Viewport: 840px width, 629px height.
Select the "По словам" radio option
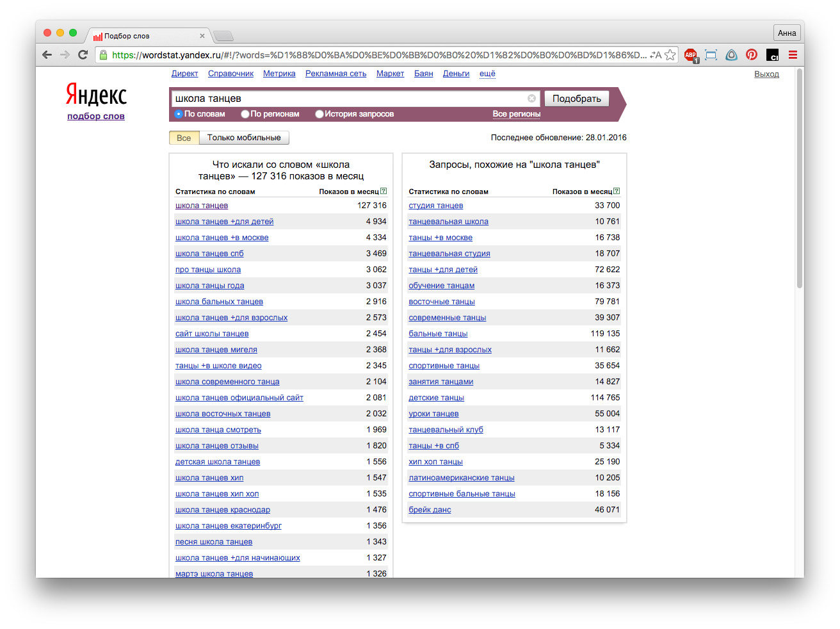click(x=179, y=114)
